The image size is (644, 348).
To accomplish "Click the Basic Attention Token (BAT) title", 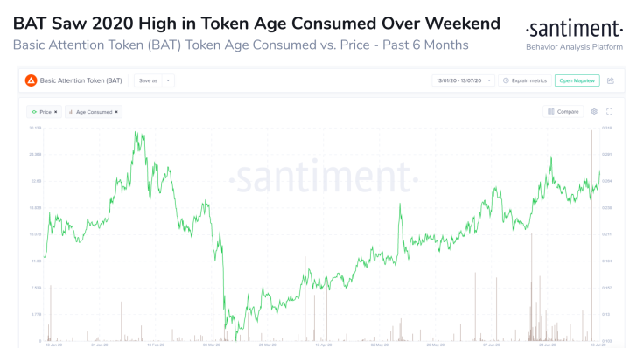I will point(80,80).
